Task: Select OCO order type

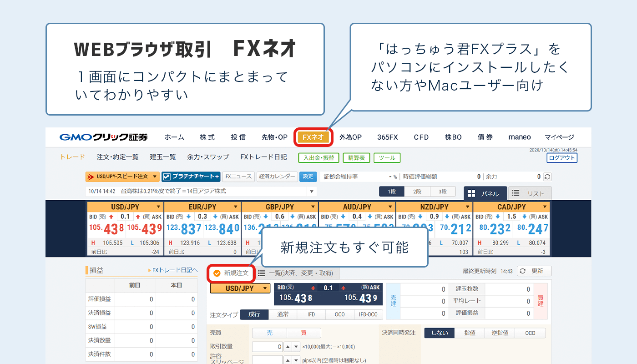Action: click(340, 314)
